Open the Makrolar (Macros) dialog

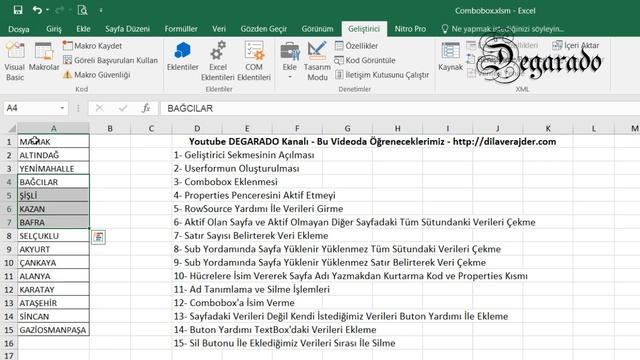44,57
